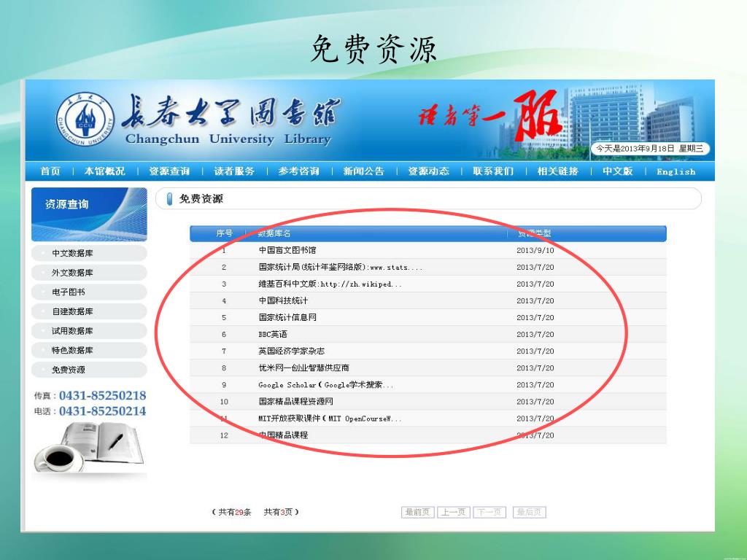Click the 共有3页 page count text
The height and width of the screenshot is (560, 747).
278,513
